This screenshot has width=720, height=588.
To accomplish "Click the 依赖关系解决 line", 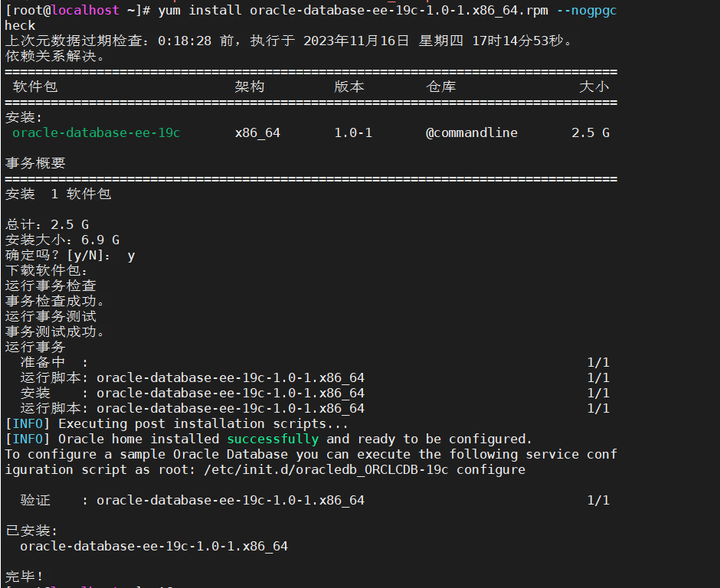I will pos(55,56).
